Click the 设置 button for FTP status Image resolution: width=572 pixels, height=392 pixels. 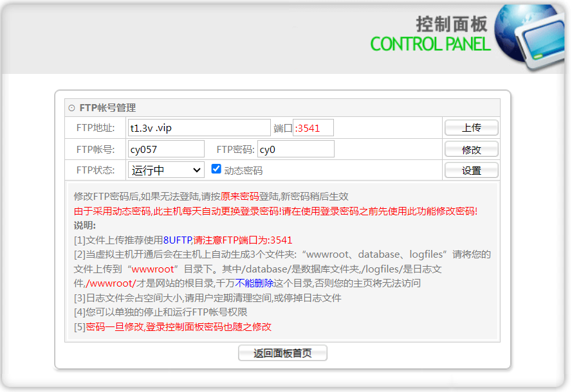tap(471, 171)
